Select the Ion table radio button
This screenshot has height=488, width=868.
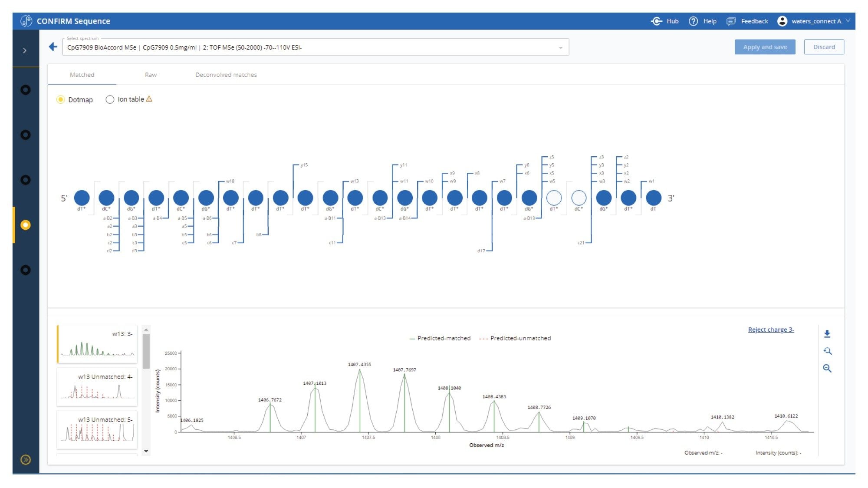110,99
